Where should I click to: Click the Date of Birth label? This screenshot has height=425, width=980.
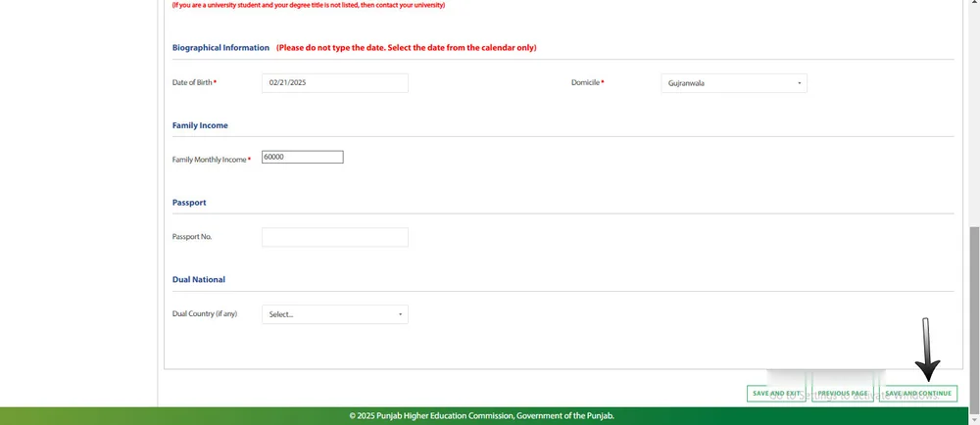194,82
